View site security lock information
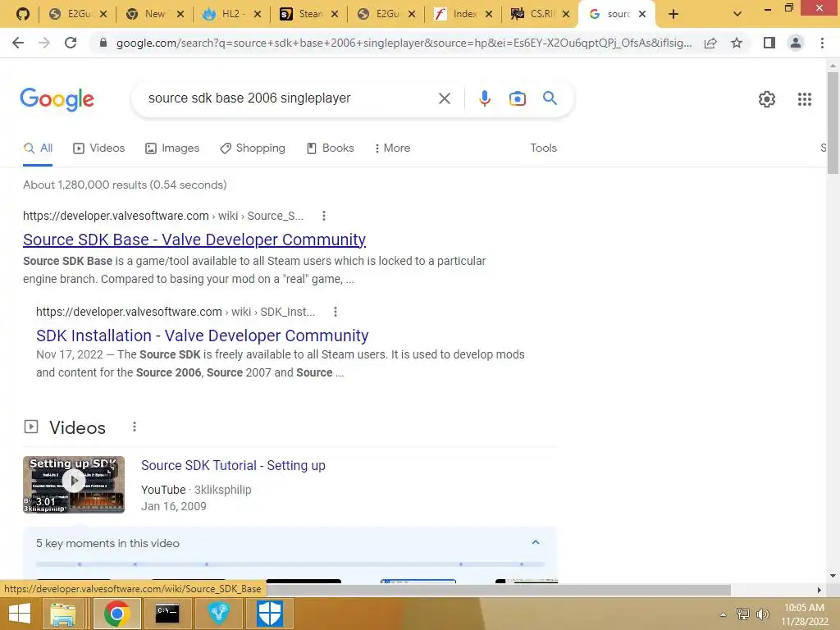 (x=103, y=43)
